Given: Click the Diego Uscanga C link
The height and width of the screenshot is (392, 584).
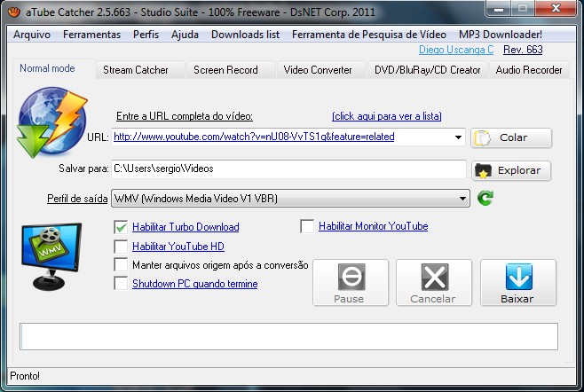Looking at the screenshot, I should (x=456, y=50).
